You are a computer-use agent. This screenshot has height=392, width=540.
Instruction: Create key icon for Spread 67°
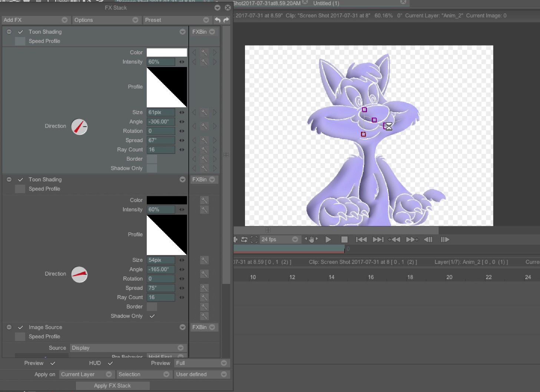click(204, 140)
